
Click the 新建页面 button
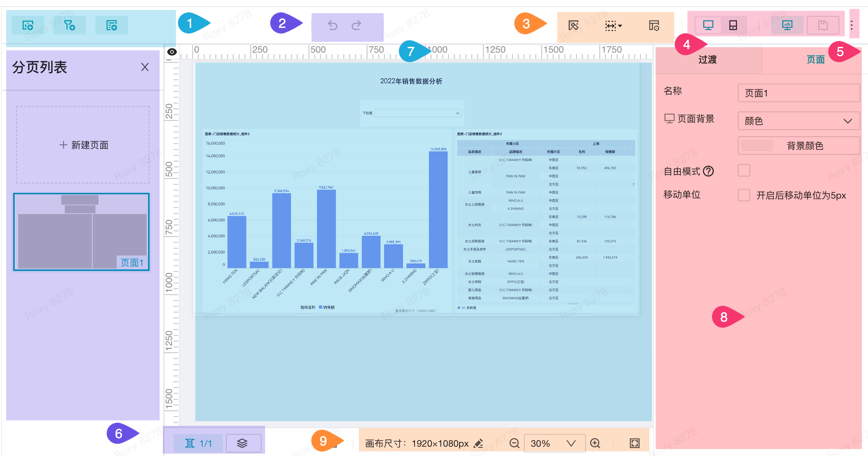point(83,145)
